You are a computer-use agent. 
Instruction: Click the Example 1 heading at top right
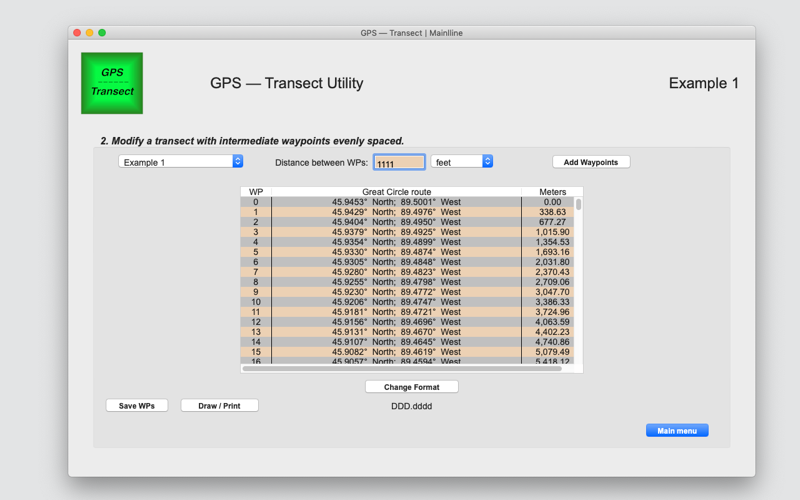[x=704, y=83]
